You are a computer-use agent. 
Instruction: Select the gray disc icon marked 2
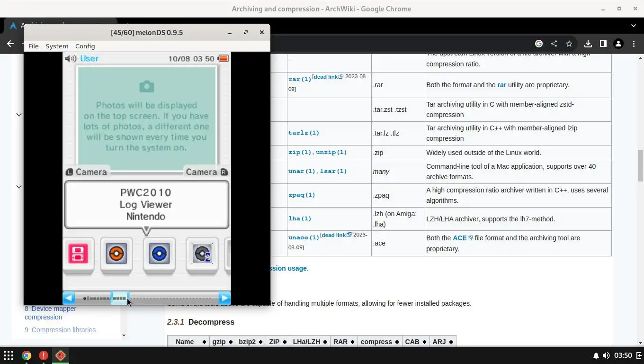[x=202, y=255]
